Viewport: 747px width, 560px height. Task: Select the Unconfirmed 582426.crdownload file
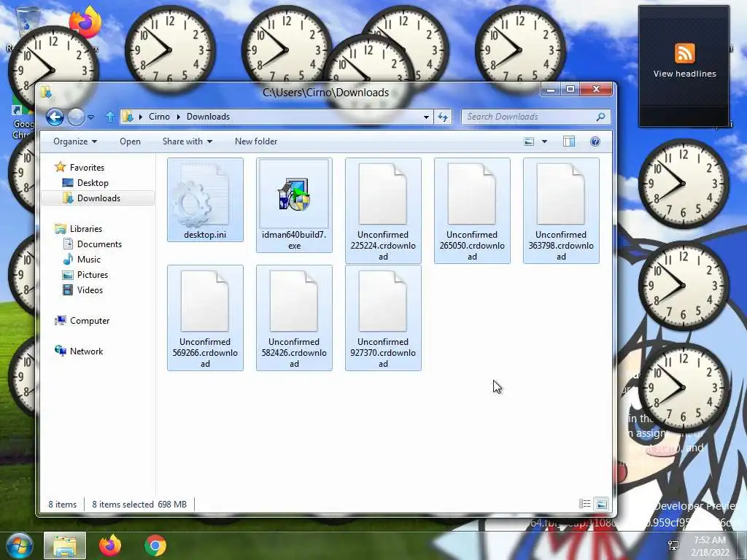[x=294, y=318]
